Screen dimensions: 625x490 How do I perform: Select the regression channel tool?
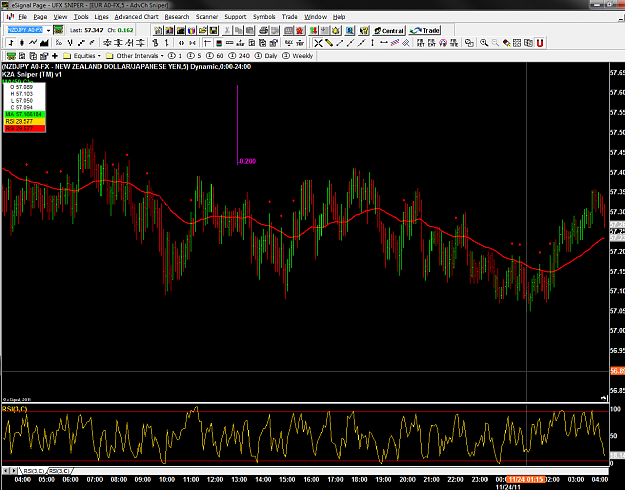395,43
